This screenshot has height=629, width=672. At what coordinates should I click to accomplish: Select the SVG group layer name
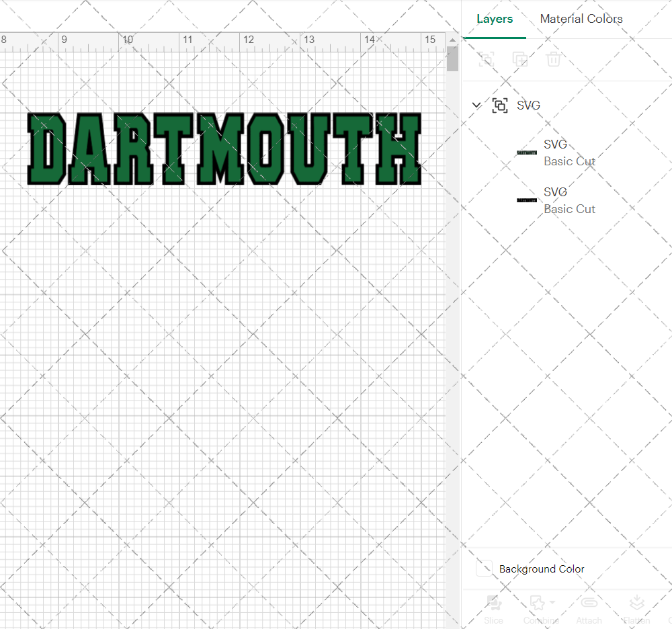[528, 105]
